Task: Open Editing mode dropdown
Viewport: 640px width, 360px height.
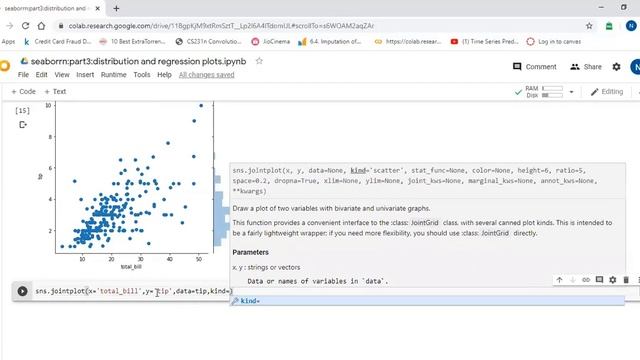Action: click(x=607, y=92)
